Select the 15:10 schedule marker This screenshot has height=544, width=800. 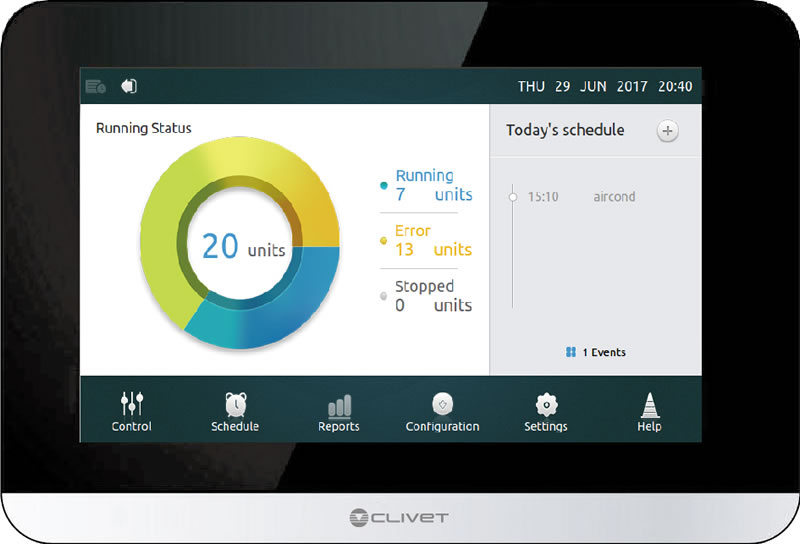[513, 196]
